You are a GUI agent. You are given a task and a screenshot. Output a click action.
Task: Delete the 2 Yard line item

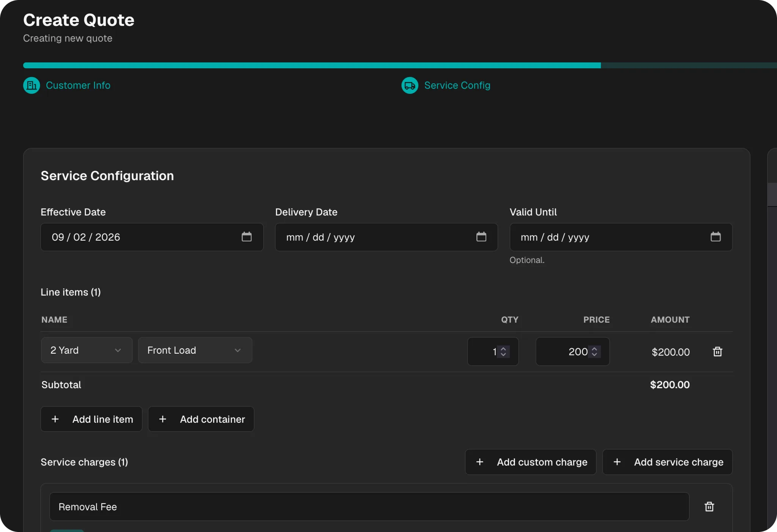(717, 352)
